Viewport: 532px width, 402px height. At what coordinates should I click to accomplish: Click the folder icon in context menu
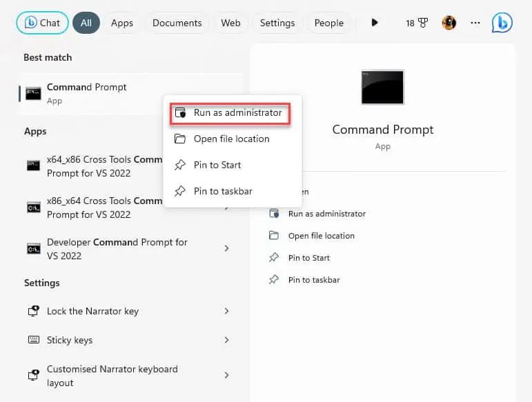pyautogui.click(x=180, y=139)
